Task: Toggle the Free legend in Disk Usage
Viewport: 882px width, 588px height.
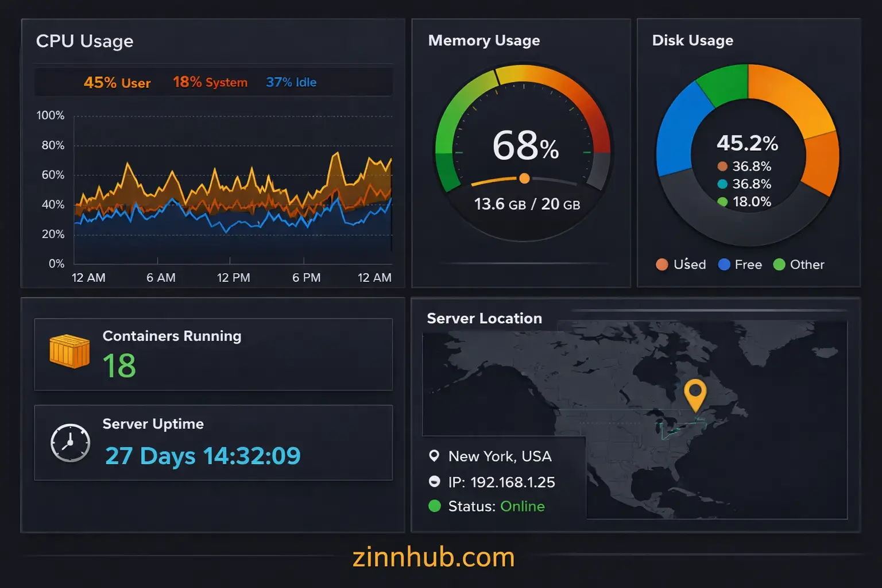Action: [740, 264]
